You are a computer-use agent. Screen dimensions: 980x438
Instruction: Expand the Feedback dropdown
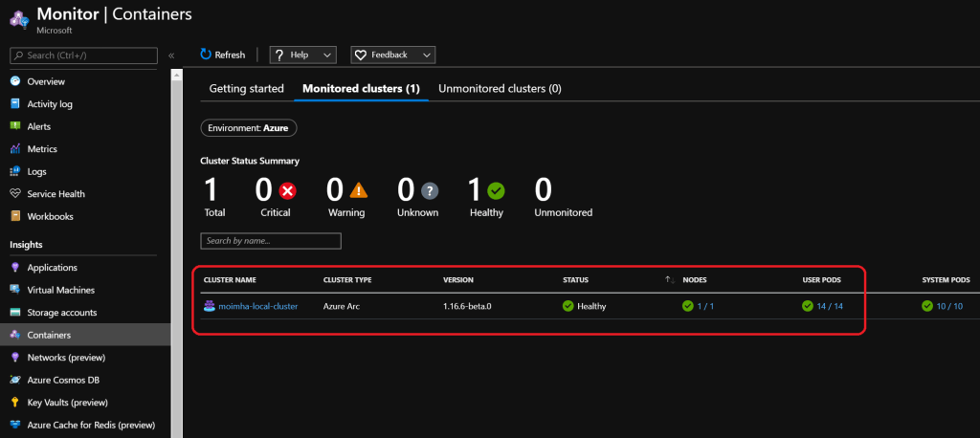coord(392,55)
